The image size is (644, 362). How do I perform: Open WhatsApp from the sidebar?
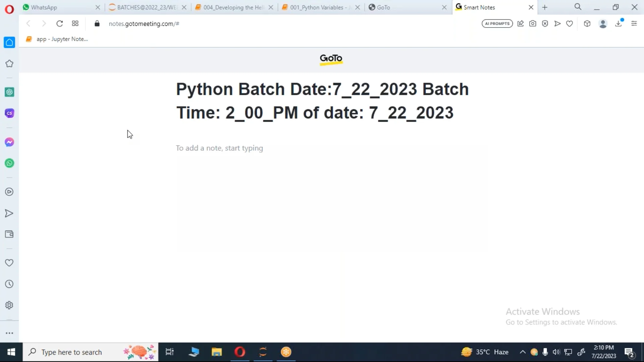pos(9,163)
